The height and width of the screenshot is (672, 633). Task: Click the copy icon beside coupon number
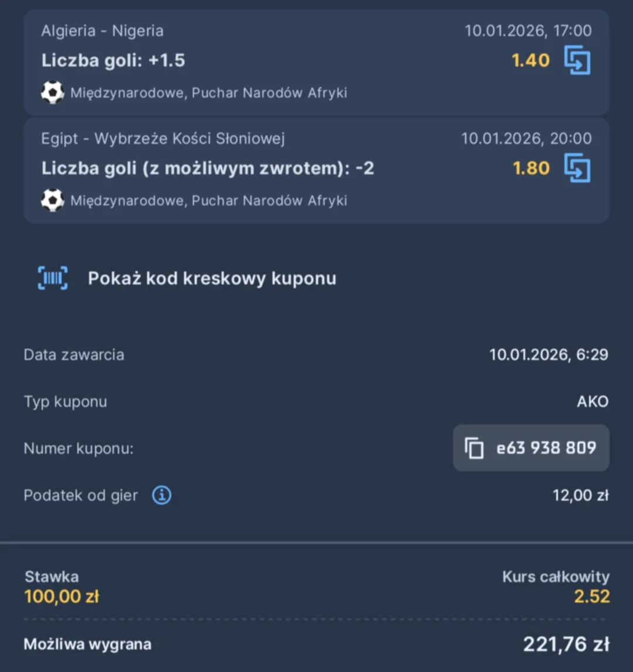click(x=474, y=449)
